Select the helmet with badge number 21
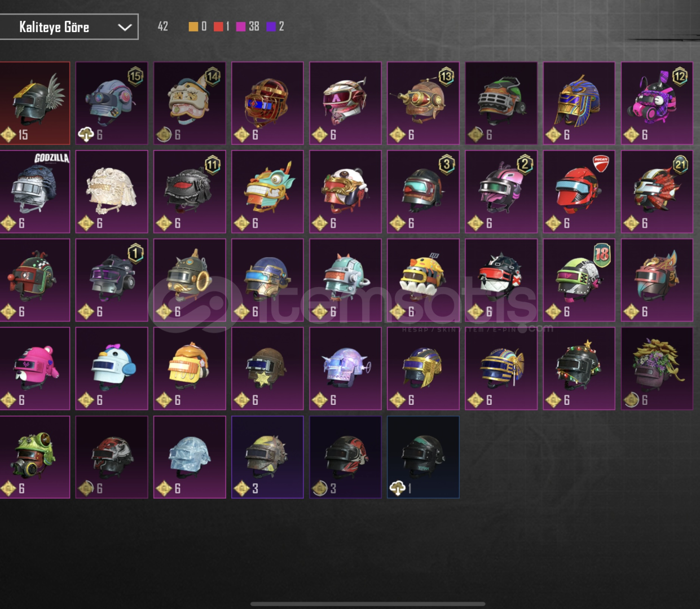 [657, 192]
